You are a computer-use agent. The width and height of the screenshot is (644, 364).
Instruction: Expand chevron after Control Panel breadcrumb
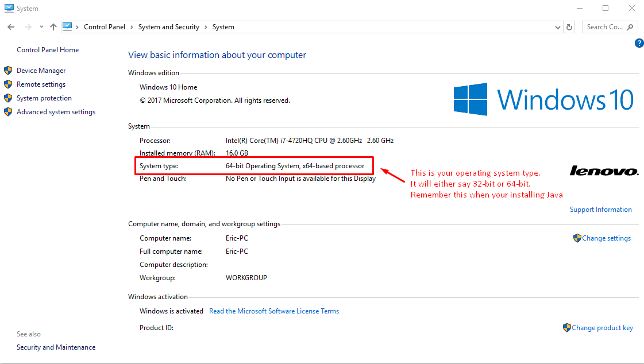click(x=132, y=27)
